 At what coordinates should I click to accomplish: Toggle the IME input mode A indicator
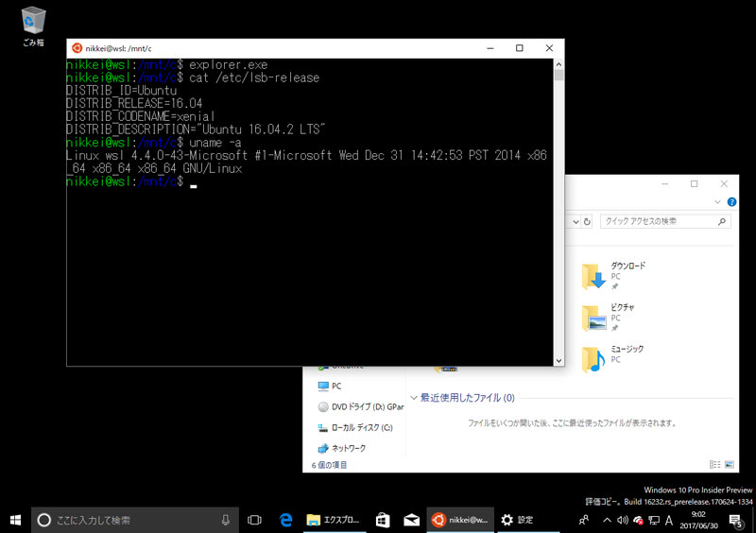[x=669, y=520]
